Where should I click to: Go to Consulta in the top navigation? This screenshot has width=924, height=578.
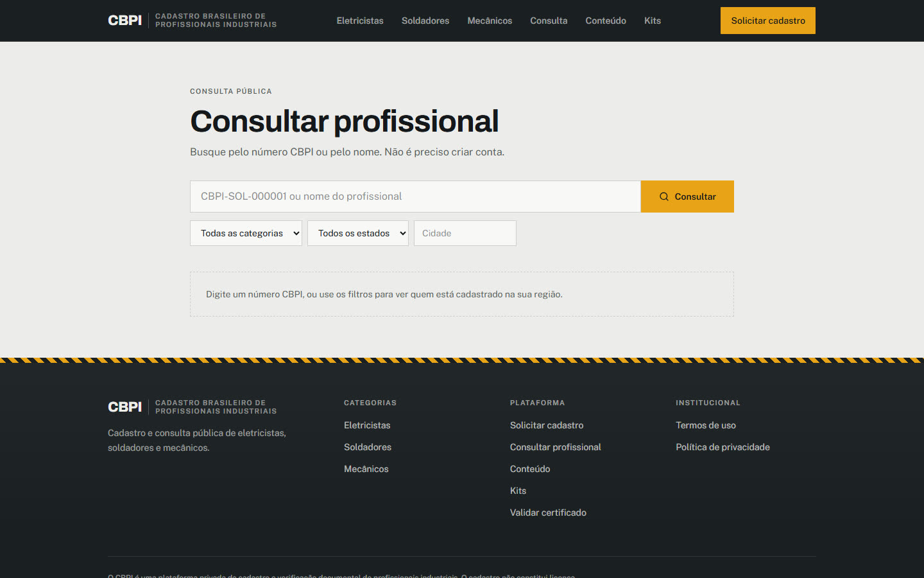tap(549, 21)
